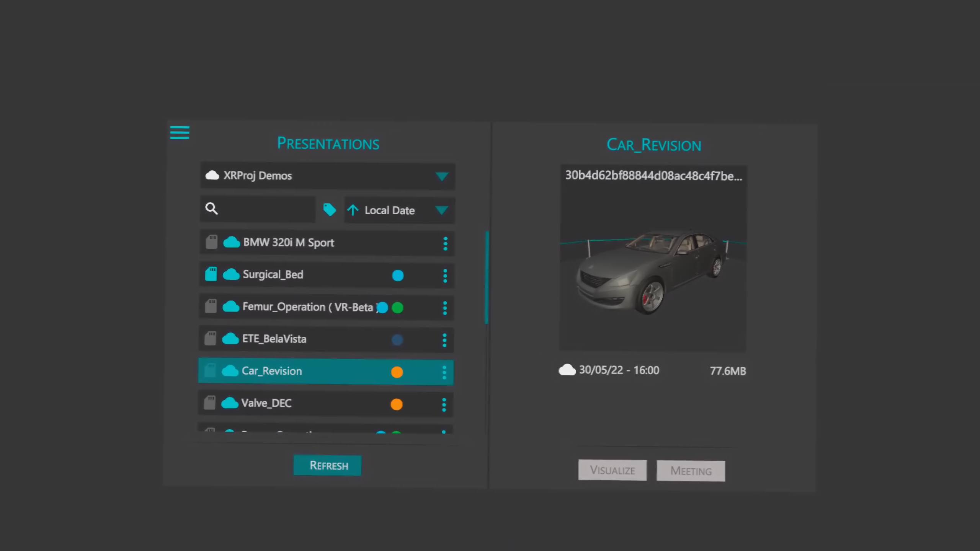Image resolution: width=980 pixels, height=551 pixels.
Task: Click the orange tag dot on Car_Revision
Action: (x=397, y=372)
